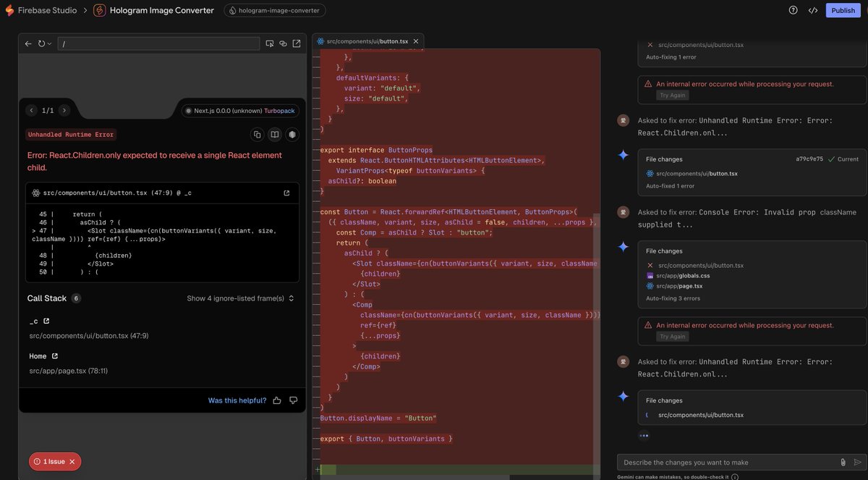Click the share preview link icon
868x480 pixels.
[x=283, y=43]
